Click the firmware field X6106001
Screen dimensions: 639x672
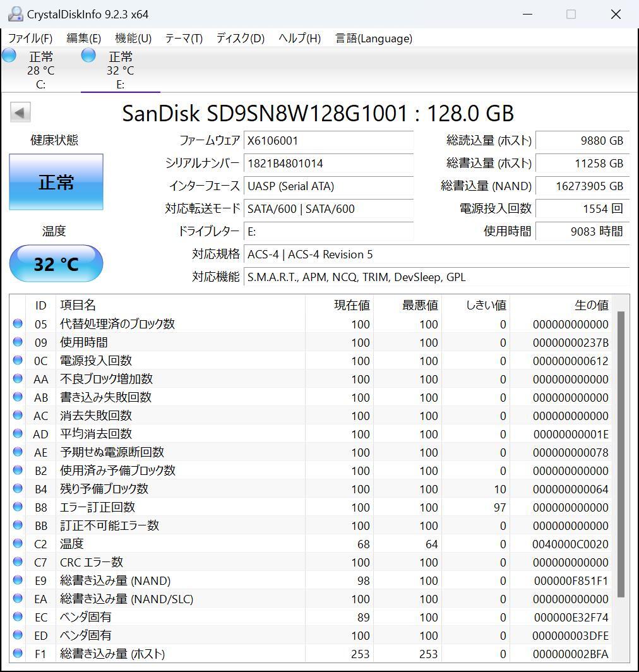[328, 141]
